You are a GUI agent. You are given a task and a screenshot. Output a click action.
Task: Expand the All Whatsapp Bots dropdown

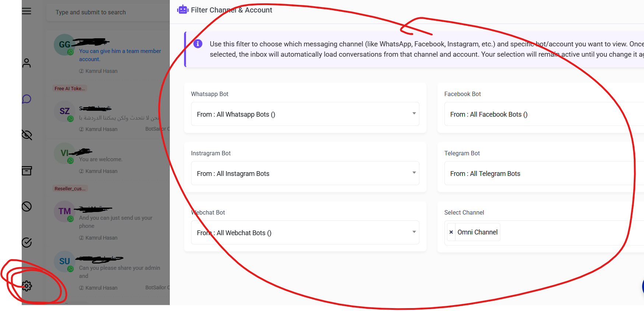305,114
